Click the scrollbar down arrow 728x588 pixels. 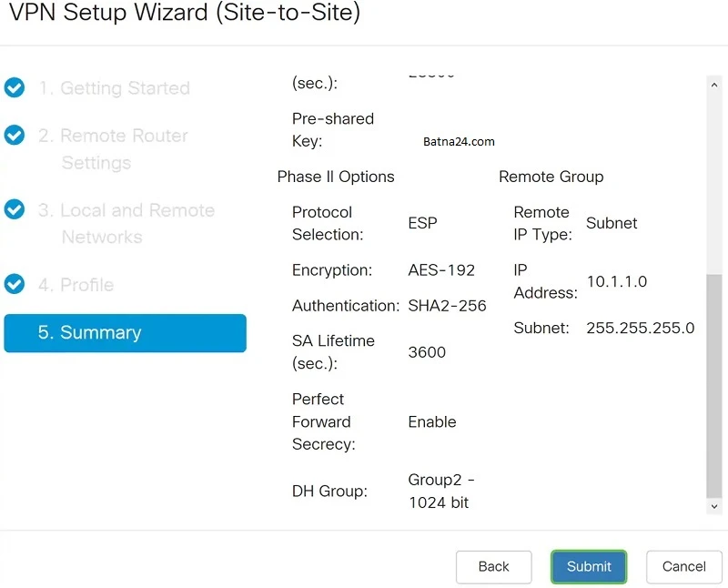pos(714,507)
